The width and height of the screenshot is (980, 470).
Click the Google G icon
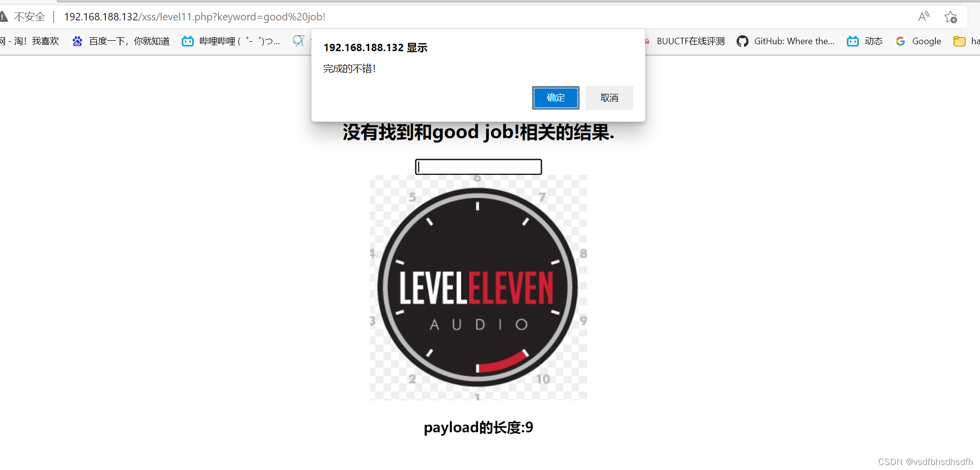pyautogui.click(x=901, y=41)
